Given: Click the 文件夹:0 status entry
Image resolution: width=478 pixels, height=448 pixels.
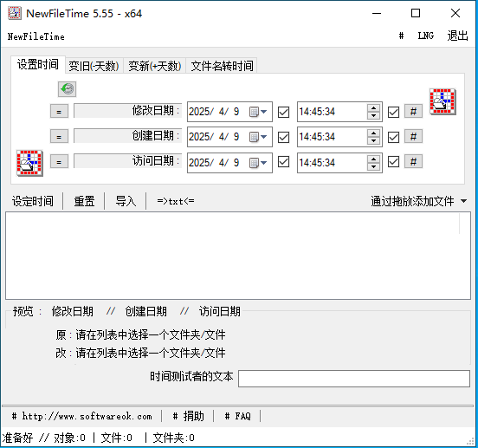Looking at the screenshot, I should pyautogui.click(x=173, y=438).
